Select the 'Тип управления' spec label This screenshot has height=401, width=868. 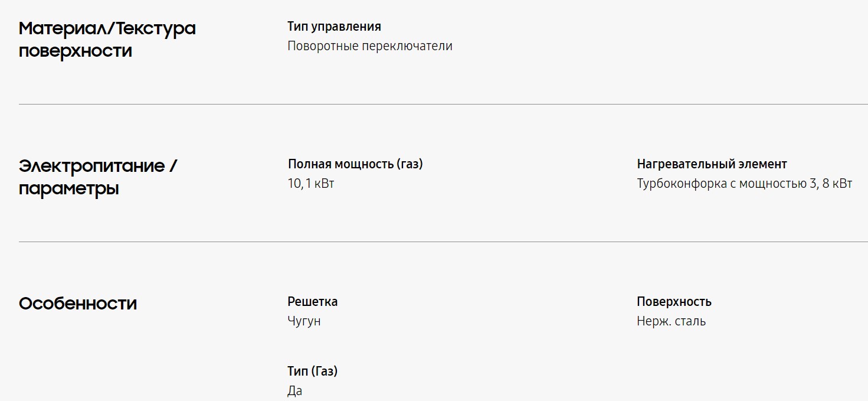tap(334, 27)
